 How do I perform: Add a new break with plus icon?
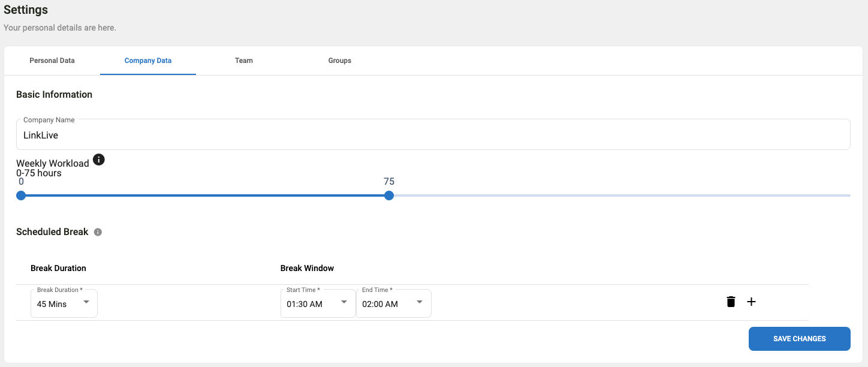[x=751, y=302]
